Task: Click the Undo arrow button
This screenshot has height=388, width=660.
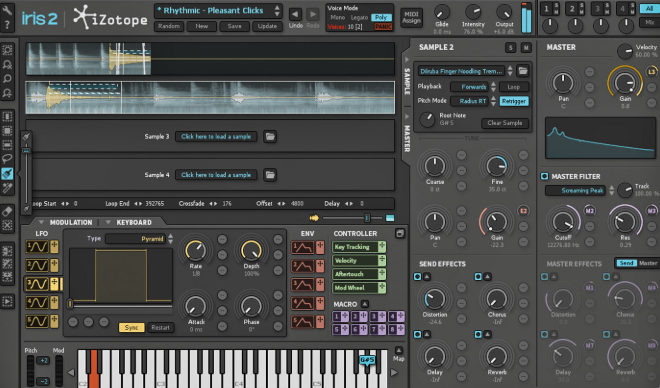Action: pyautogui.click(x=295, y=14)
